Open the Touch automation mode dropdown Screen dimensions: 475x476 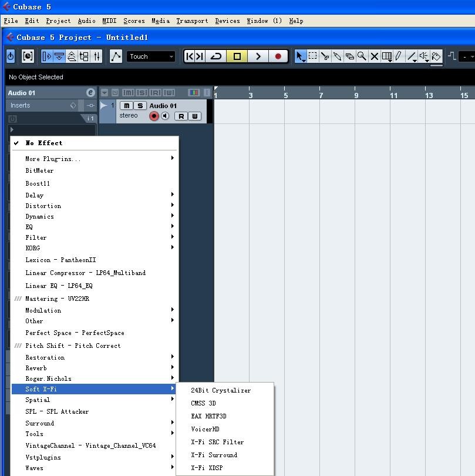[151, 56]
